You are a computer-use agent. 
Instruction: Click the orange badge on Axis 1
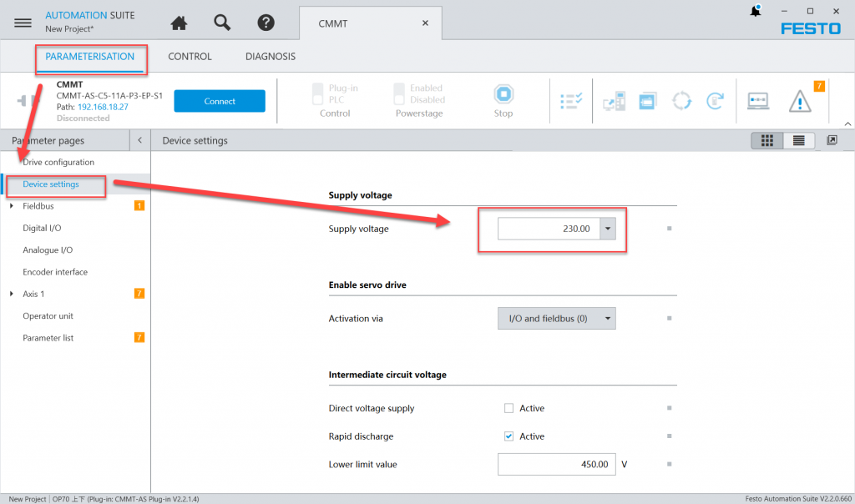[139, 294]
